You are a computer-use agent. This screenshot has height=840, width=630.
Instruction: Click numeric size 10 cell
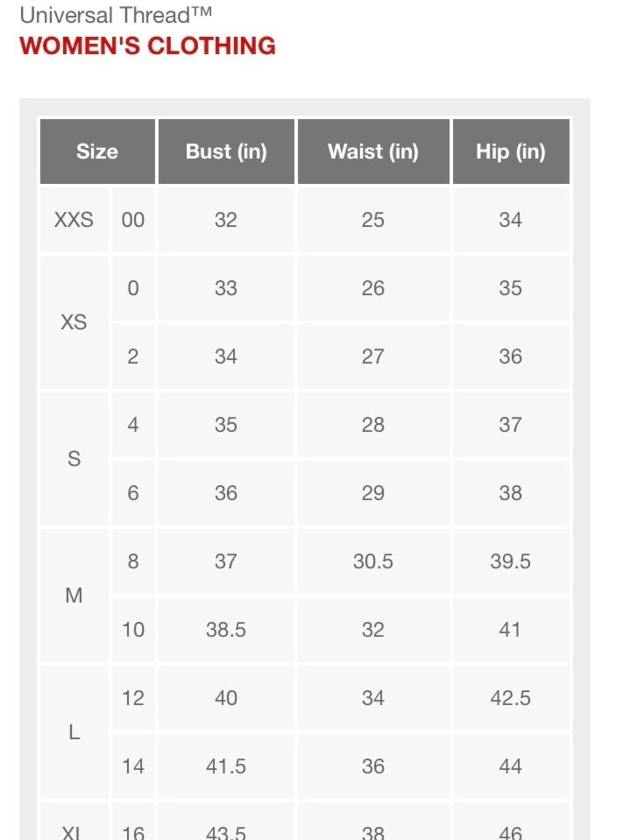coord(133,630)
